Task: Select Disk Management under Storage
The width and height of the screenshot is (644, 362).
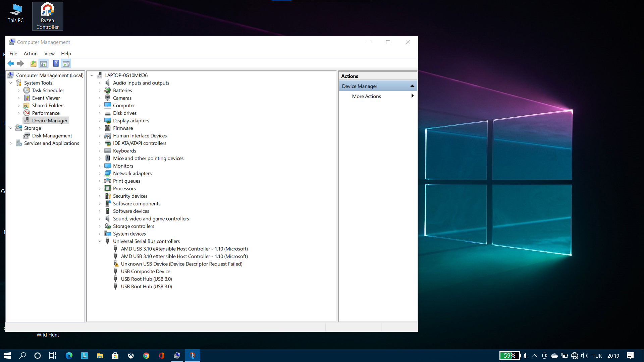Action: pyautogui.click(x=52, y=136)
